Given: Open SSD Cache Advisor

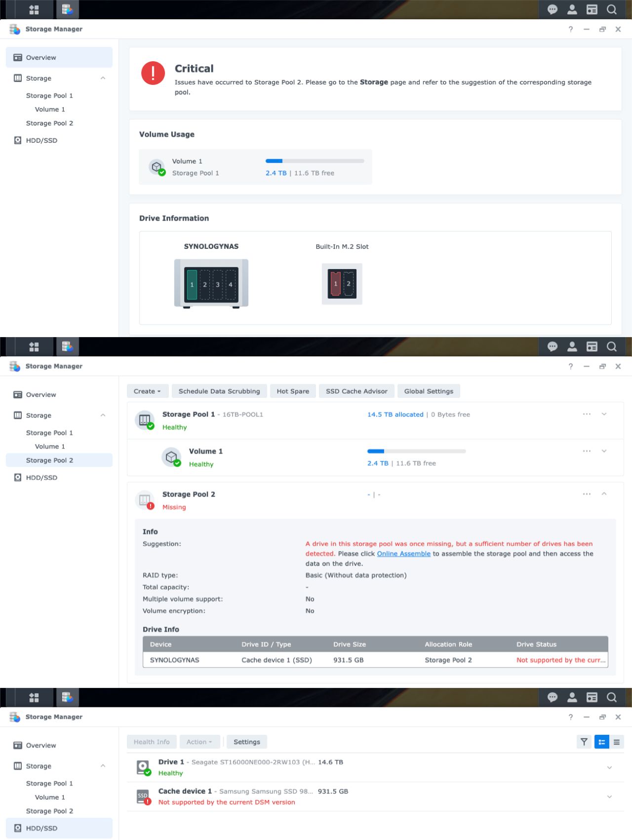Looking at the screenshot, I should [356, 391].
